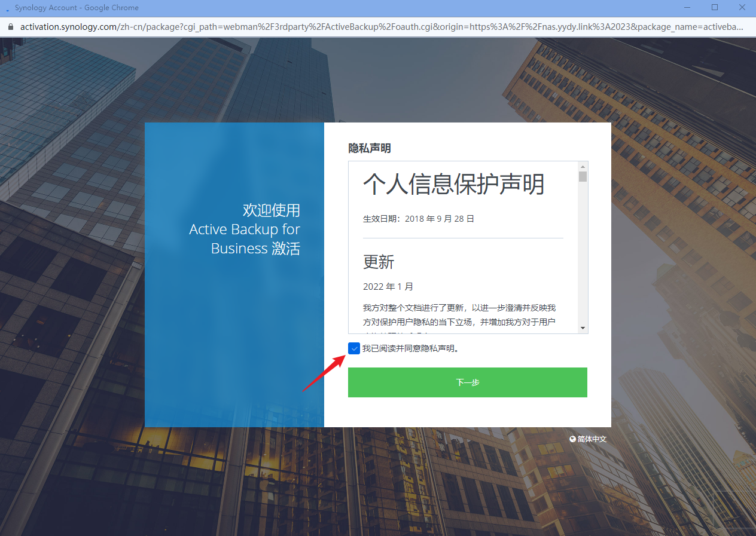Click the 2022 年 1 月 date text
756x536 pixels.
click(388, 287)
